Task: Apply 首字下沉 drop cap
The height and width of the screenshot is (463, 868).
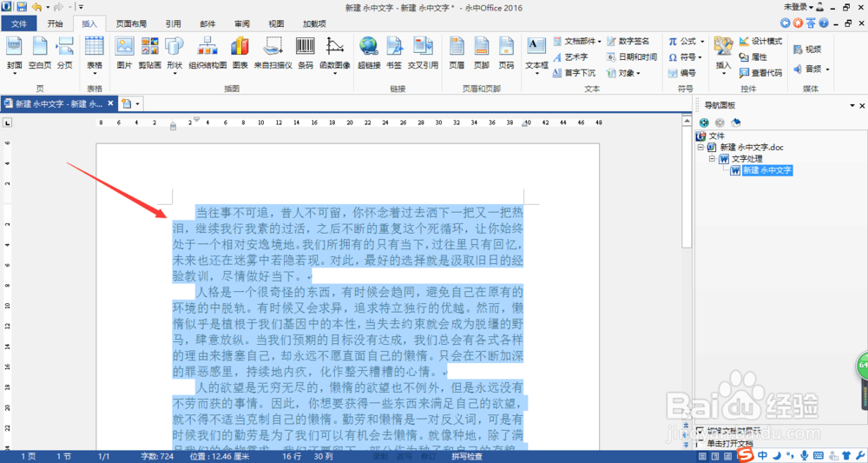Action: [x=574, y=73]
